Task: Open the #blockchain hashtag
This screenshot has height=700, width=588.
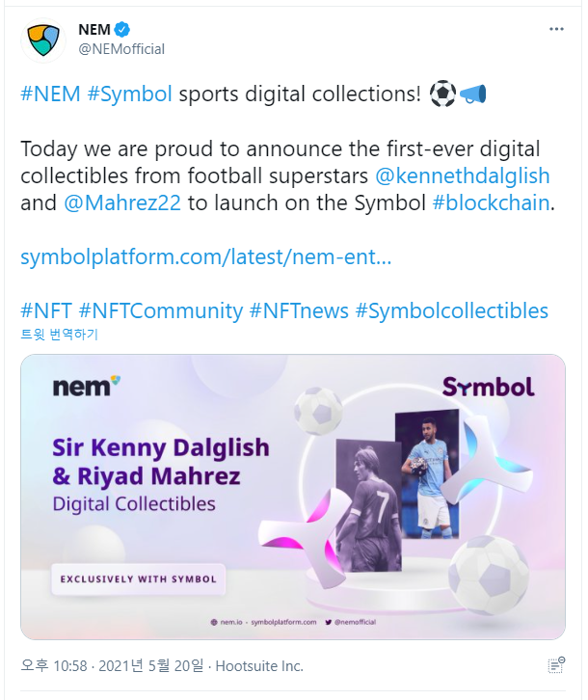Action: (491, 202)
